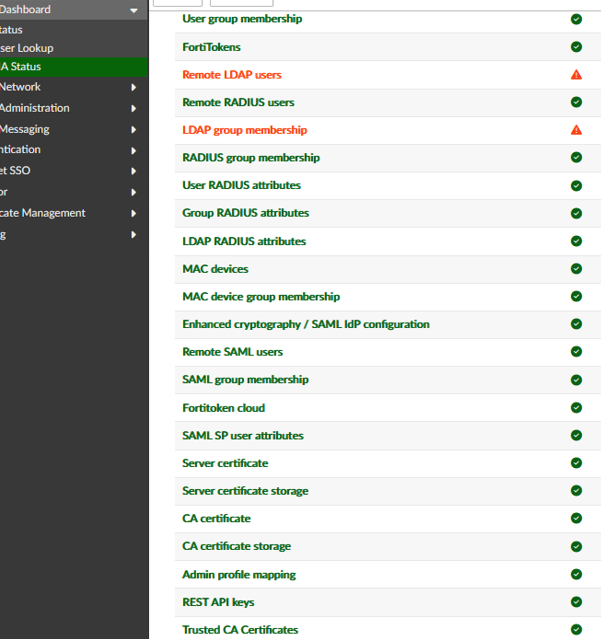This screenshot has width=601, height=639.
Task: Click the check icon for Remote SAML users
Action: (576, 351)
